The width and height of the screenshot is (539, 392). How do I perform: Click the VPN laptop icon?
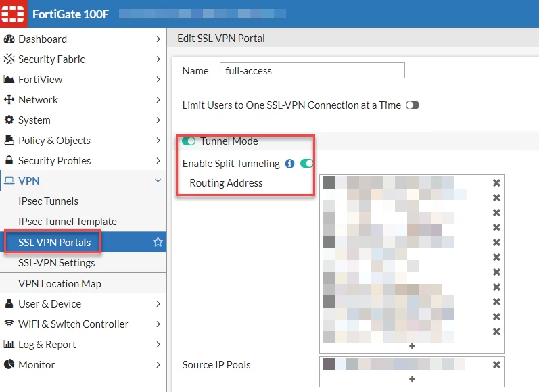[9, 180]
